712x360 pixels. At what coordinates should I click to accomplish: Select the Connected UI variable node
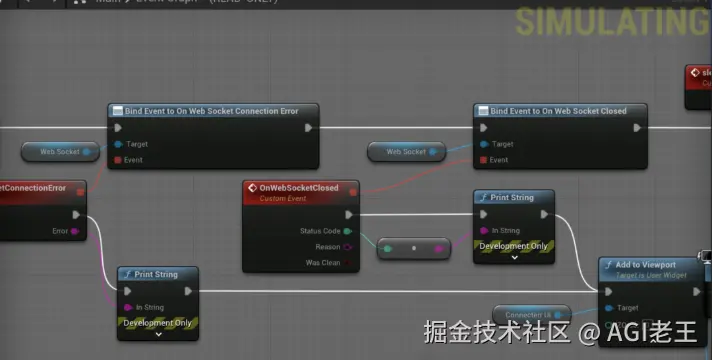click(x=531, y=315)
